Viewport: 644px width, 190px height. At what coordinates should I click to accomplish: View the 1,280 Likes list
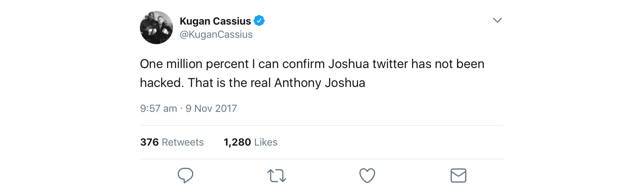(x=250, y=142)
